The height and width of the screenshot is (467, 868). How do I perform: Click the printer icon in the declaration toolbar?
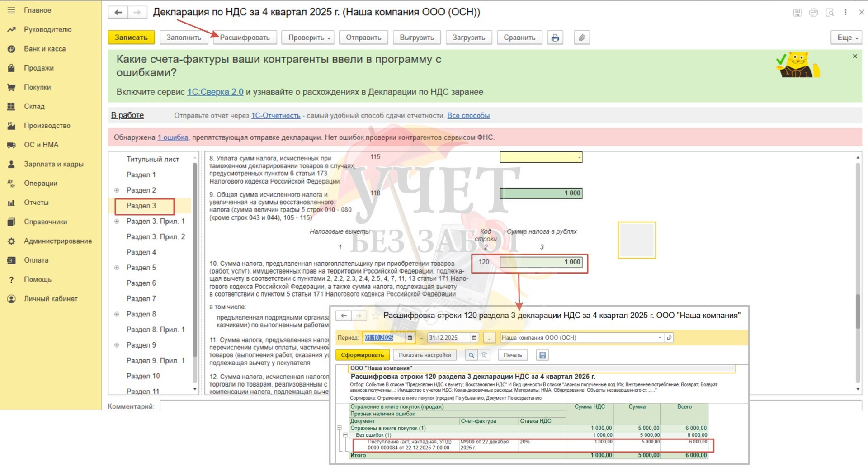tap(555, 38)
